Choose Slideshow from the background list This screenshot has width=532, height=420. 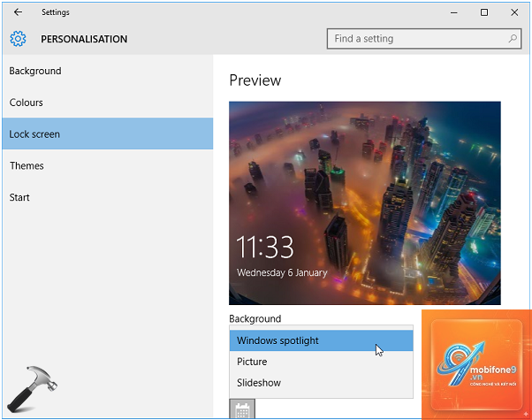point(322,383)
